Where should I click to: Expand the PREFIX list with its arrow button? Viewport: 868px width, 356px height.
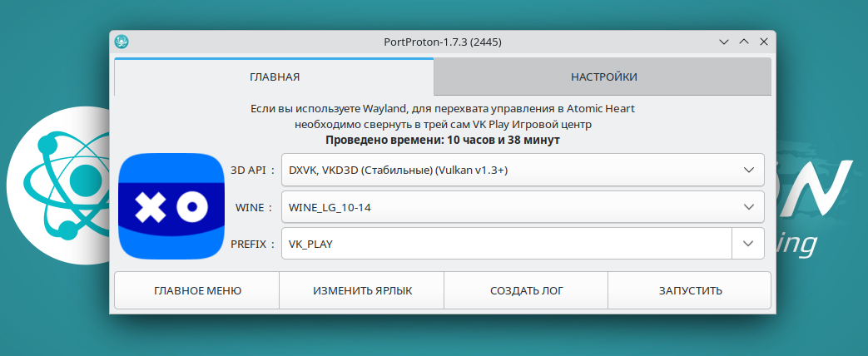[x=747, y=244]
